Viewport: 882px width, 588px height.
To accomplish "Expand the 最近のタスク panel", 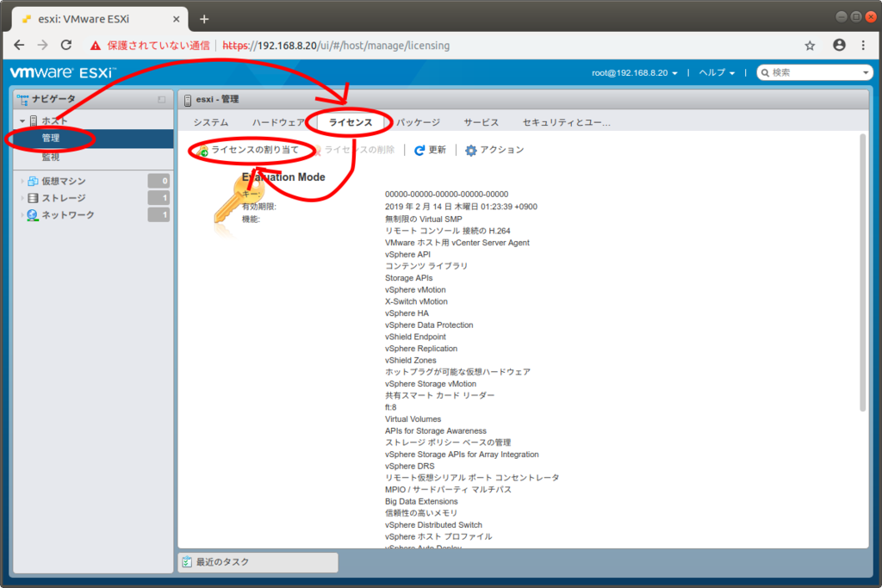I will pos(258,562).
